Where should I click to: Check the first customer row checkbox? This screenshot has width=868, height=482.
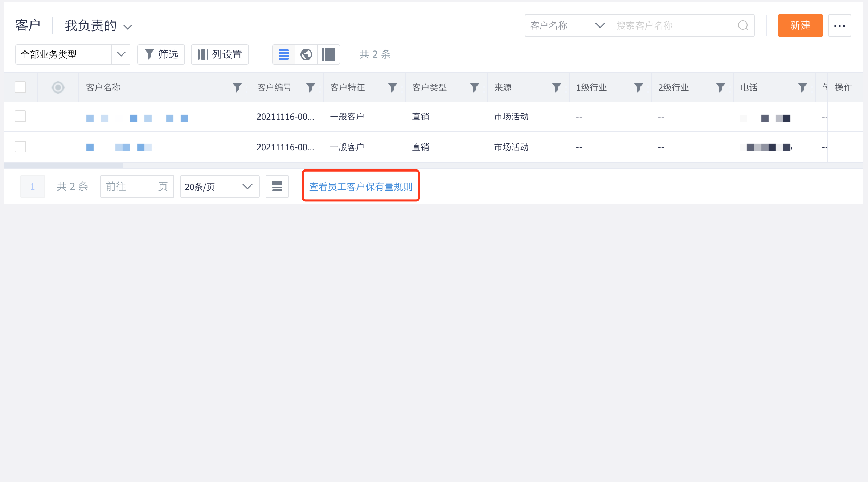tap(20, 116)
